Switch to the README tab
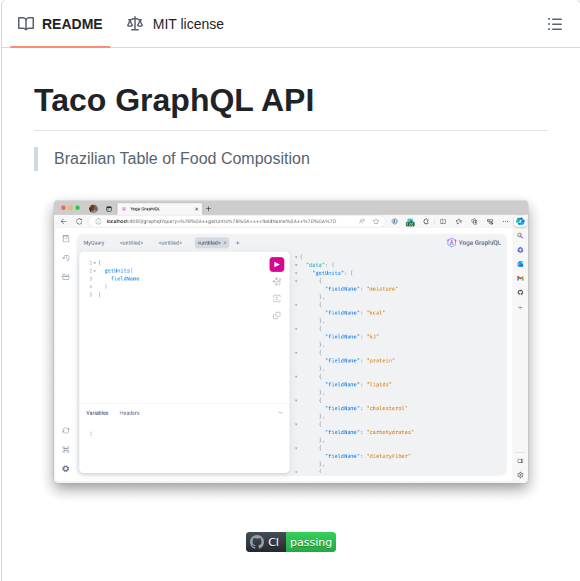The width and height of the screenshot is (580, 581). pos(60,24)
